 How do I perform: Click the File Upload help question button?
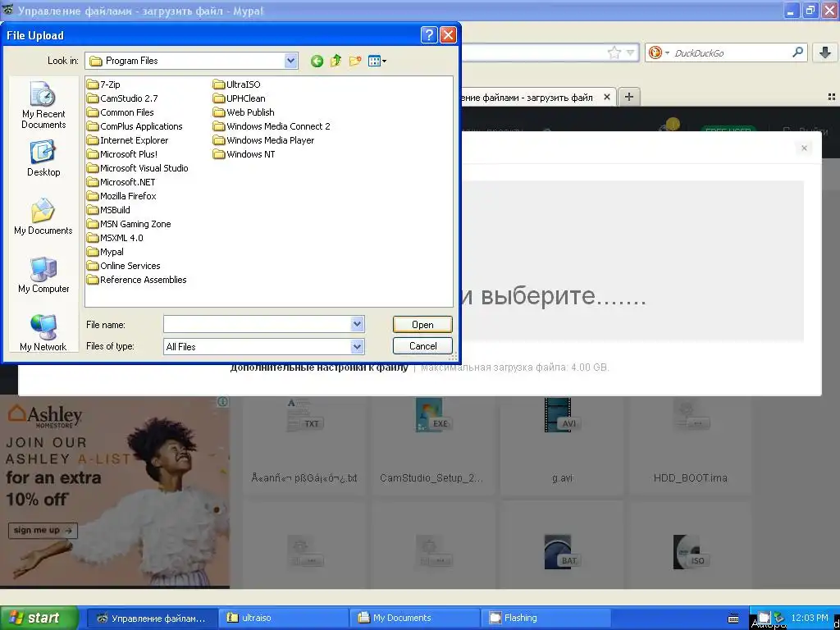pyautogui.click(x=428, y=35)
